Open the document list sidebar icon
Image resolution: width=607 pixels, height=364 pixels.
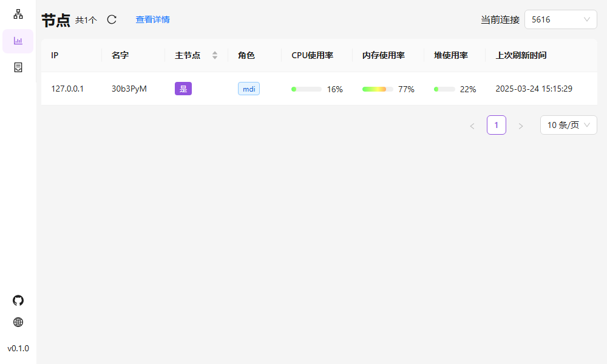[x=18, y=67]
